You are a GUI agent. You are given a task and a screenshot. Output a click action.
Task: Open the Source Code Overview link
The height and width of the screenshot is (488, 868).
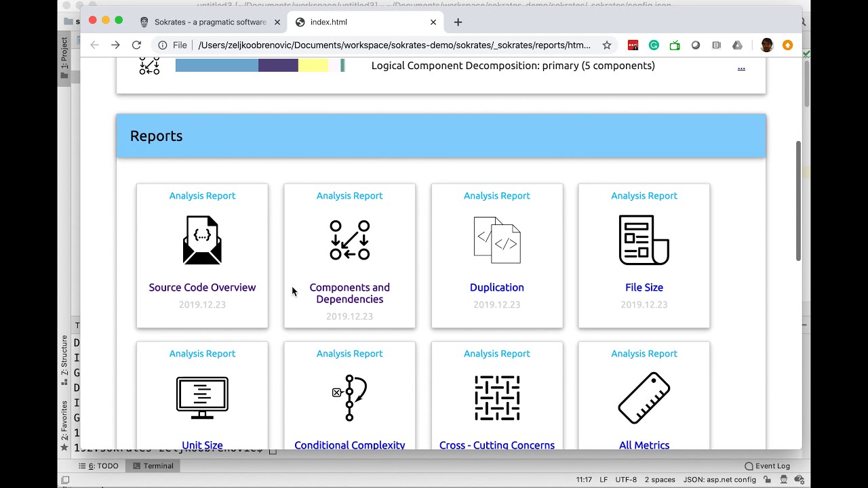(x=202, y=287)
